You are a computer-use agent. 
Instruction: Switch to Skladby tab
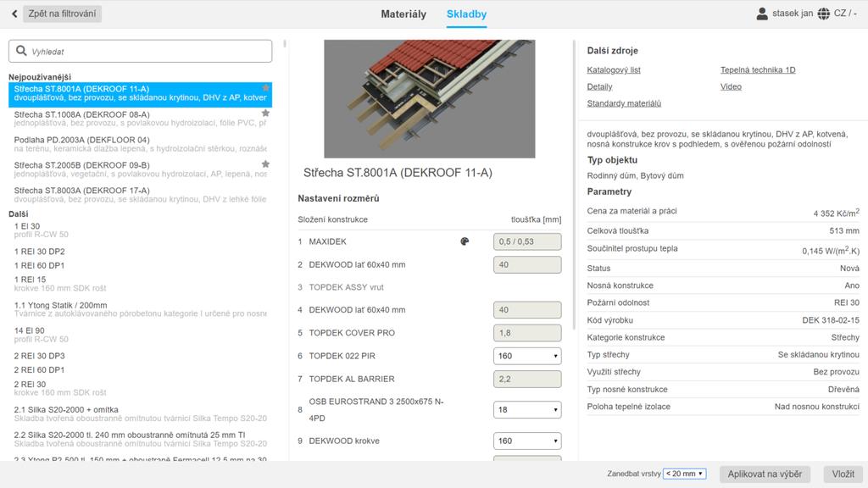[x=467, y=14]
